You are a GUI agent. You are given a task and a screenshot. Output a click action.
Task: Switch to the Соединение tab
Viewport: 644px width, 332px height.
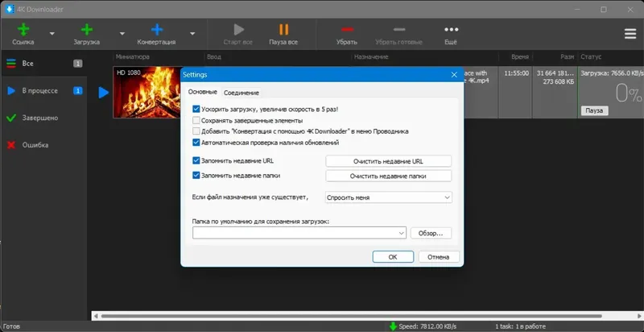(x=241, y=93)
